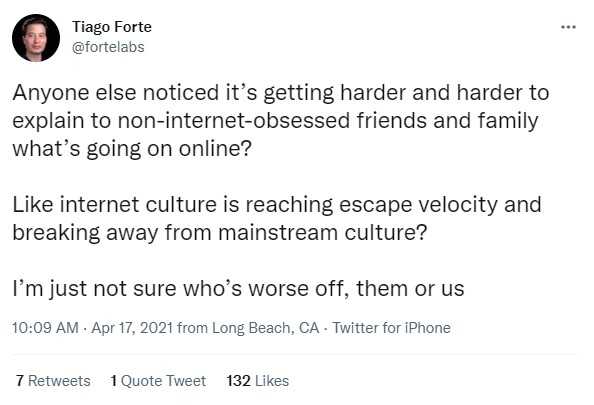Click the Apr 17, 2021 date

point(132,328)
